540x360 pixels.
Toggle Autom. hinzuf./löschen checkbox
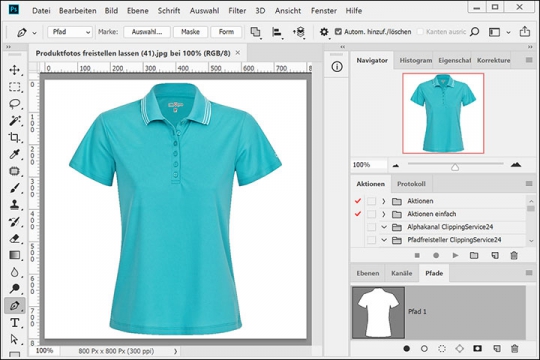tap(338, 32)
